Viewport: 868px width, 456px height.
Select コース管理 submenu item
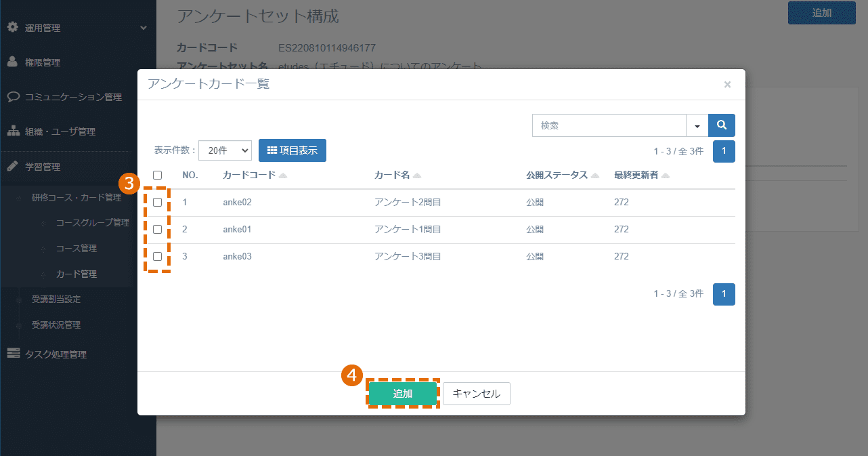coord(77,249)
